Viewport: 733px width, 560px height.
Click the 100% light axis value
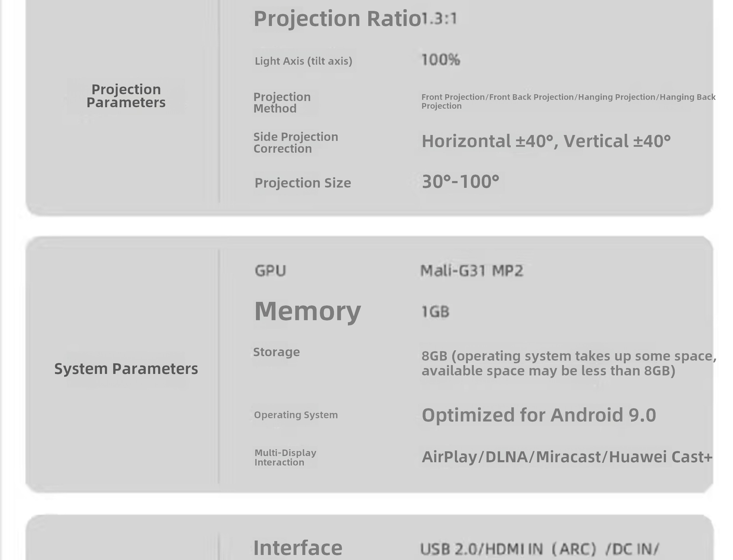pyautogui.click(x=440, y=60)
